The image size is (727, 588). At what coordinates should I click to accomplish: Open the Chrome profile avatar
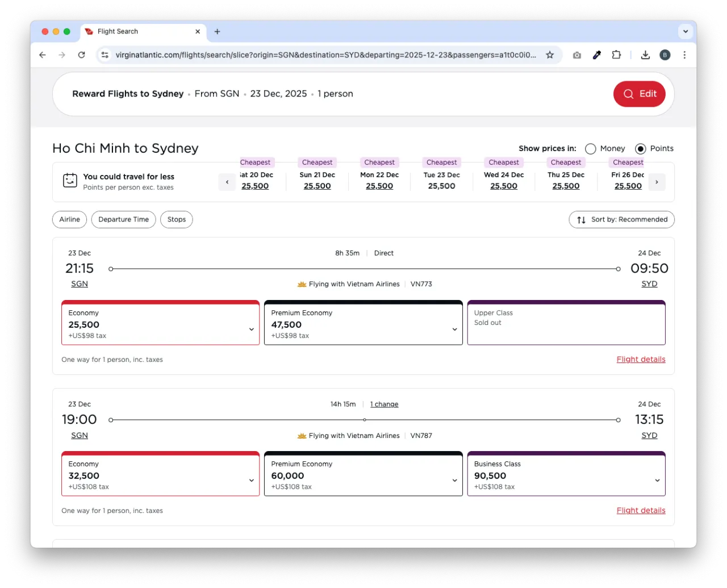click(x=665, y=55)
